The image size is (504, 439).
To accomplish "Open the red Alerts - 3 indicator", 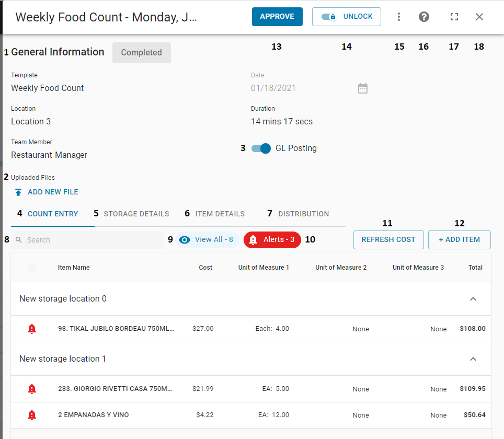I will coord(271,239).
